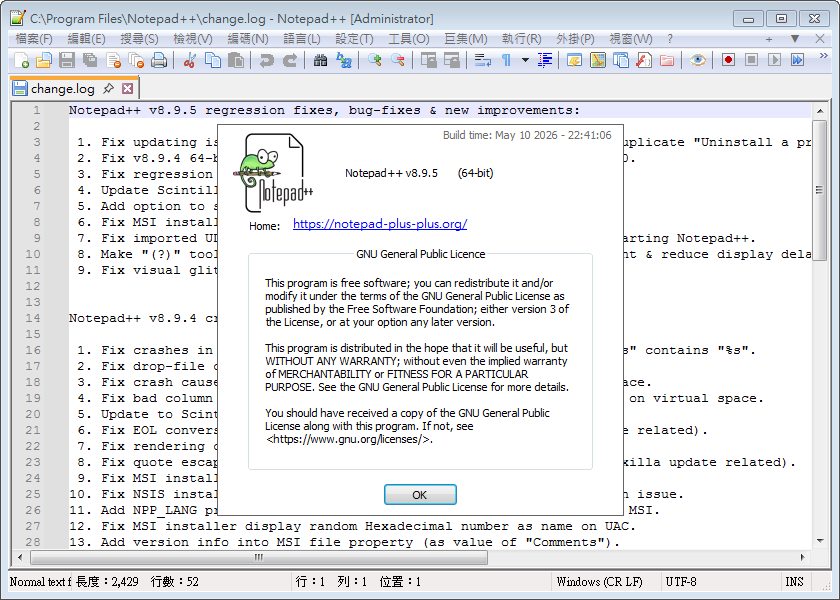Click the Open file folder icon
Image resolution: width=840 pixels, height=600 pixels.
pyautogui.click(x=43, y=60)
